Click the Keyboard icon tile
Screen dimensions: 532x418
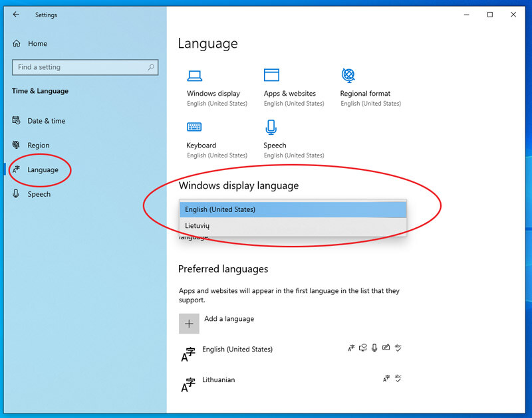(x=194, y=127)
